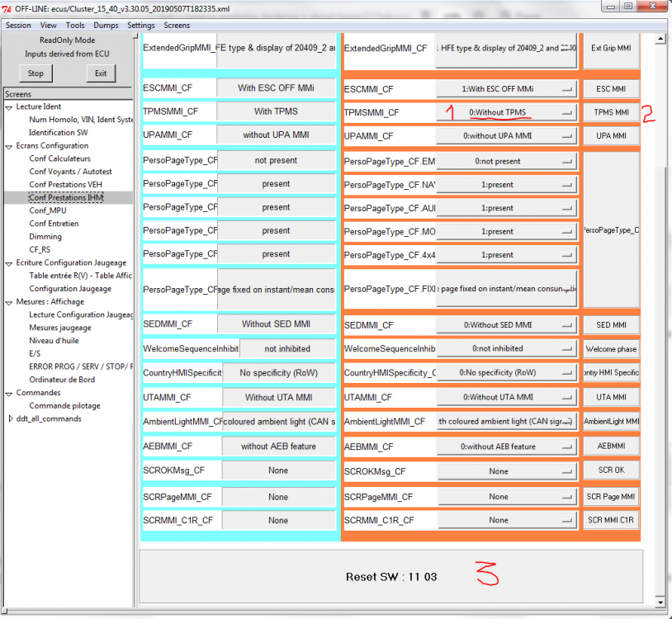Select Conf Prestations VEH in tree

tap(65, 185)
